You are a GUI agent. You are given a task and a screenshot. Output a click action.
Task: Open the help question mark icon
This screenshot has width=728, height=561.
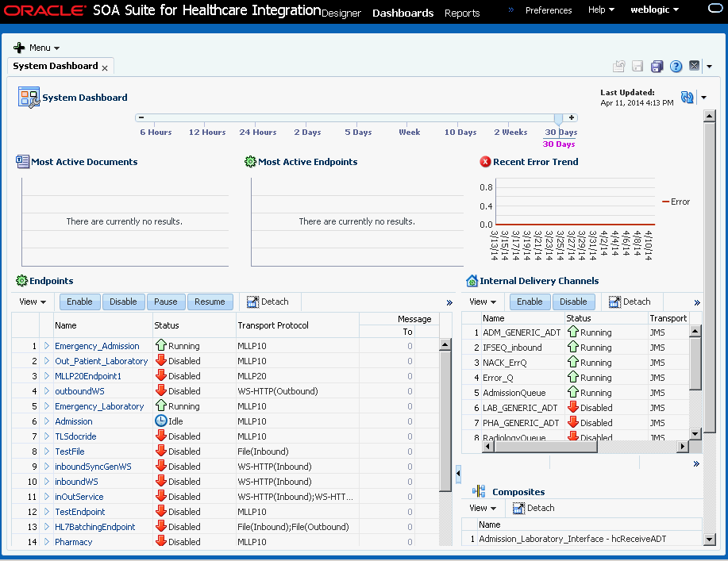[676, 67]
